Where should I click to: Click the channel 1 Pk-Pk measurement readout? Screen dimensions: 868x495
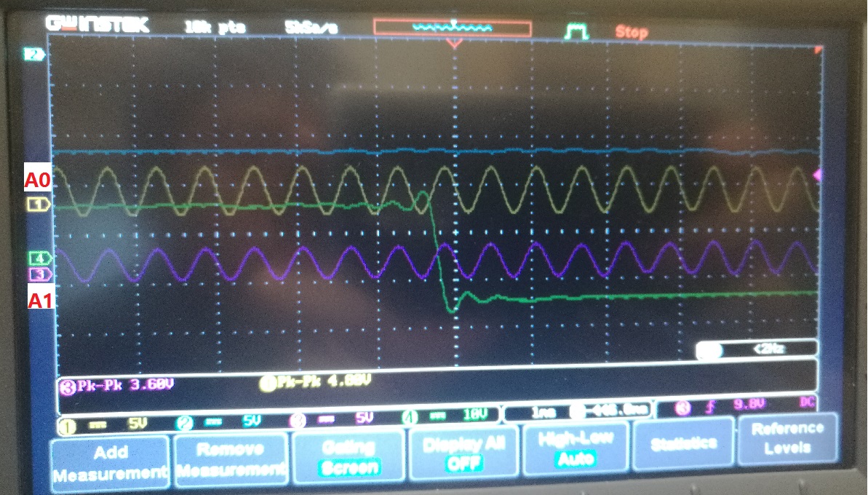pyautogui.click(x=314, y=381)
